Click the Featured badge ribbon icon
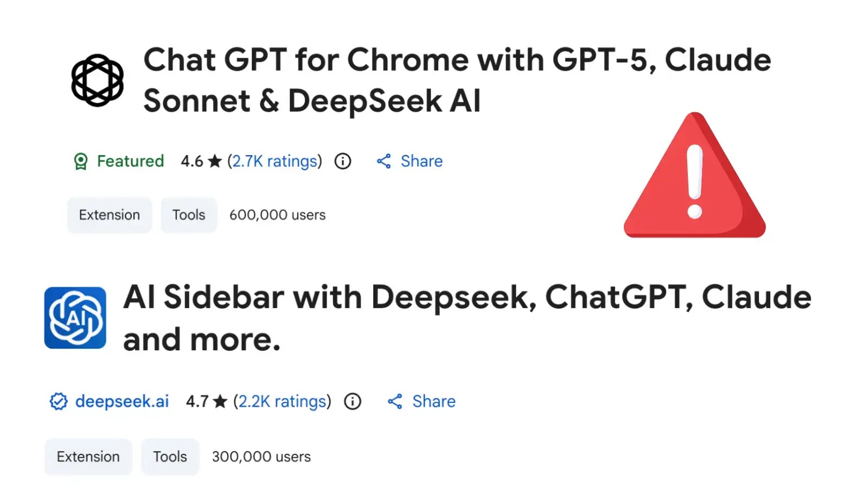The height and width of the screenshot is (488, 868). coord(82,161)
